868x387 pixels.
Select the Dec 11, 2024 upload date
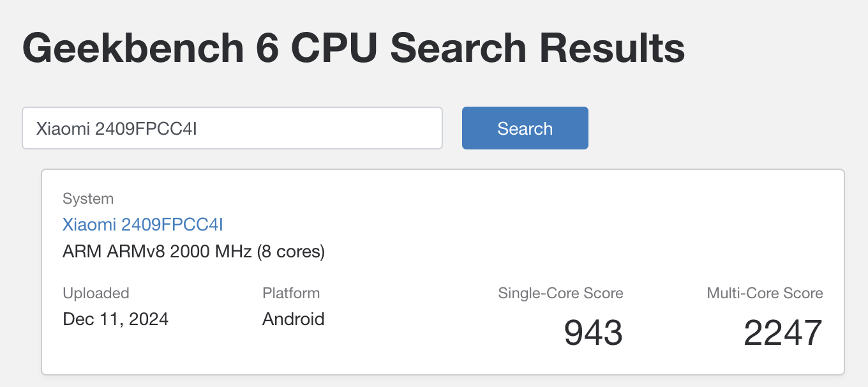click(116, 319)
